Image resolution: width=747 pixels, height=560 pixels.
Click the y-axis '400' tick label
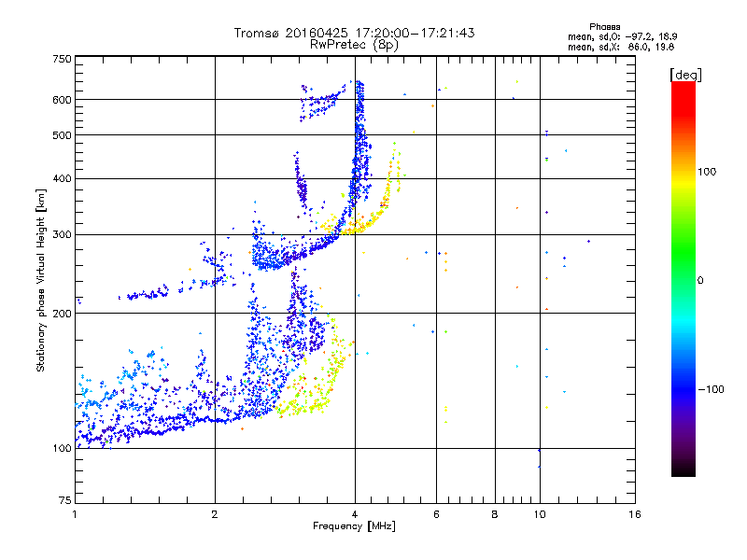pyautogui.click(x=62, y=178)
